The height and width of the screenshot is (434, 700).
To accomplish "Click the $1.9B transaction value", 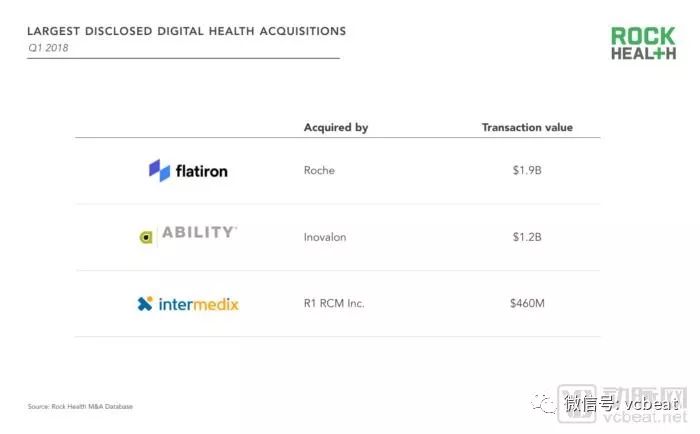I will [526, 171].
